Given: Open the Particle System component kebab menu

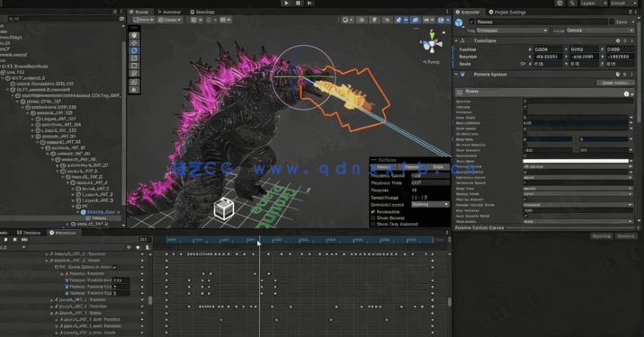Looking at the screenshot, I should point(632,75).
